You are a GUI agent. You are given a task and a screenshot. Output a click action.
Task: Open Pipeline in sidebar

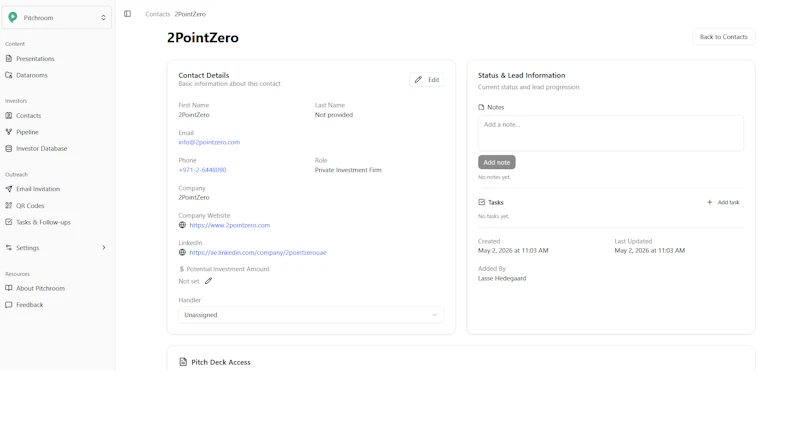[x=27, y=132]
